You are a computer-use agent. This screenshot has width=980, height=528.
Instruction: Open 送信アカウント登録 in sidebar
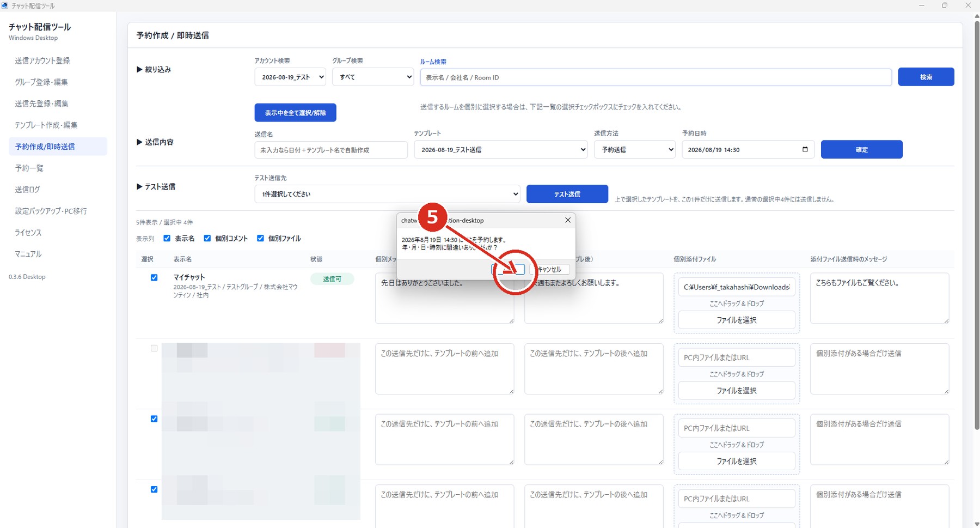[x=42, y=60]
